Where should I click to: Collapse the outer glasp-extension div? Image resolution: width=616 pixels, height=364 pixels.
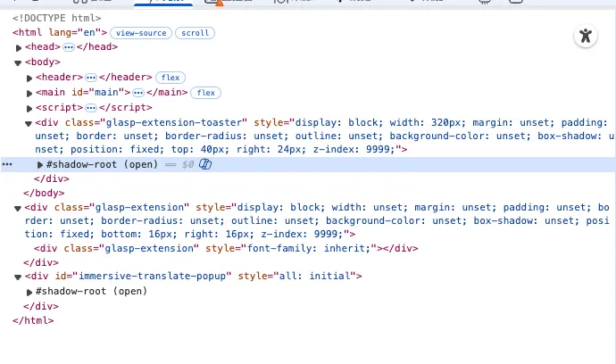18,208
